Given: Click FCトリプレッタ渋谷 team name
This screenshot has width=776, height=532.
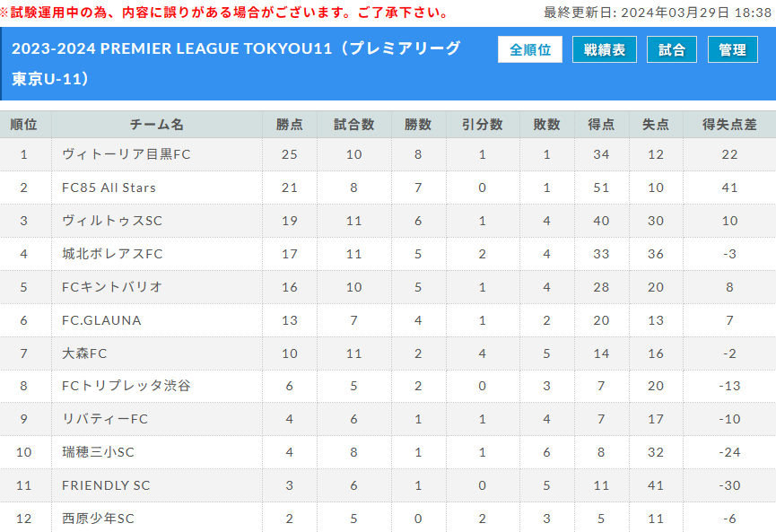Looking at the screenshot, I should pyautogui.click(x=126, y=386).
